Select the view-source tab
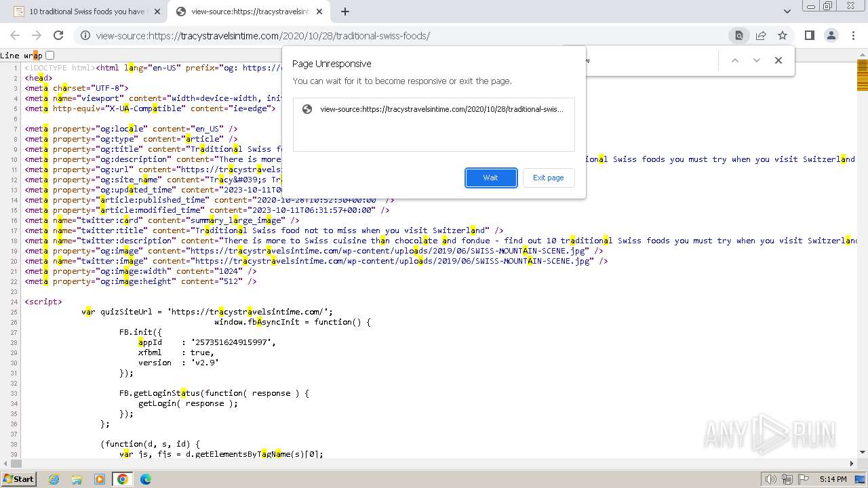868x488 pixels. click(x=249, y=12)
